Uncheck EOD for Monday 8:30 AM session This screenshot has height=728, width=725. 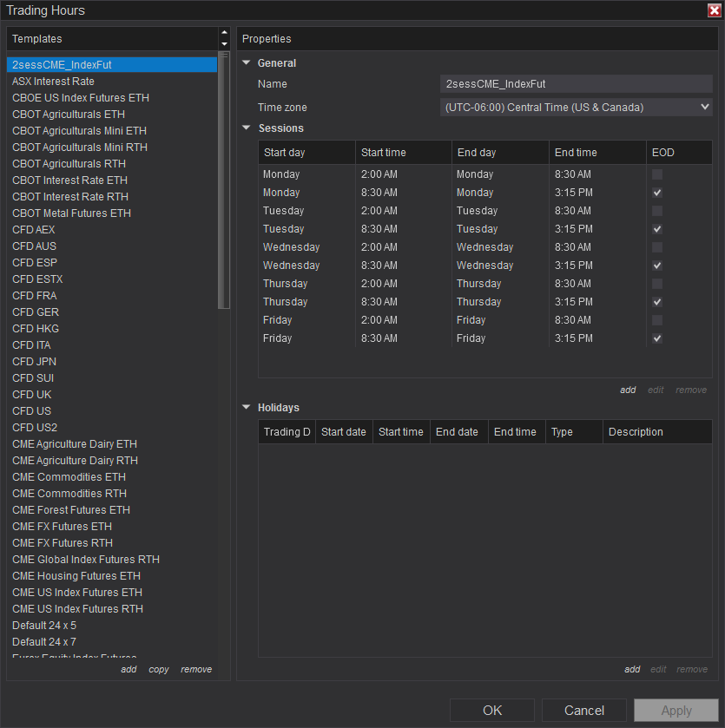click(656, 193)
